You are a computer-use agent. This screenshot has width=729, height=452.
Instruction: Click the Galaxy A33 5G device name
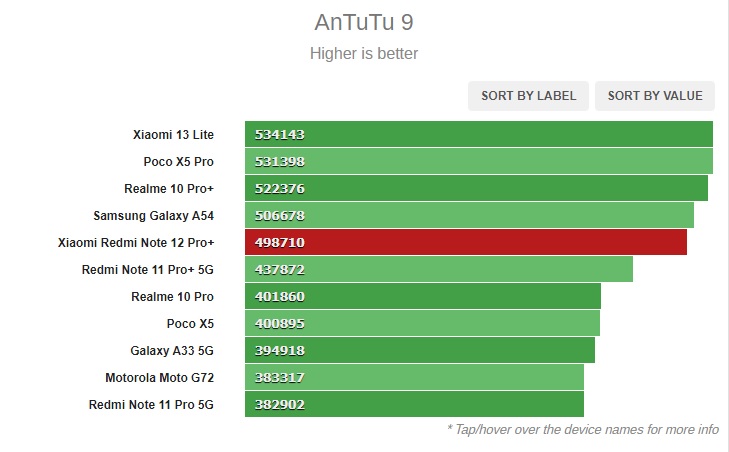point(172,351)
